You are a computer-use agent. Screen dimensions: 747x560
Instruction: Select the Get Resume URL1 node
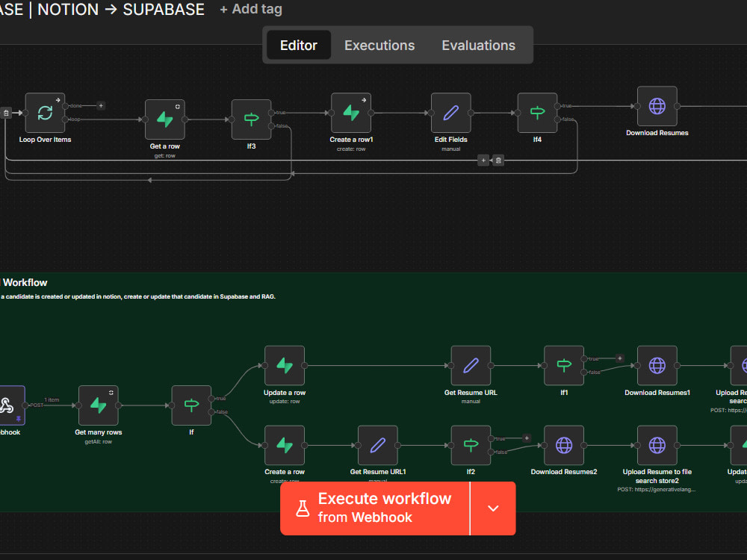click(x=378, y=445)
